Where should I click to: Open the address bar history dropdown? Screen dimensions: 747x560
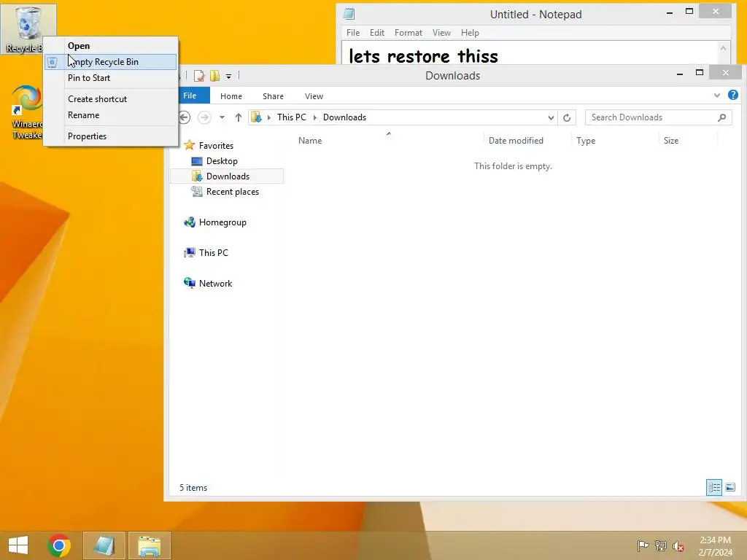click(551, 117)
